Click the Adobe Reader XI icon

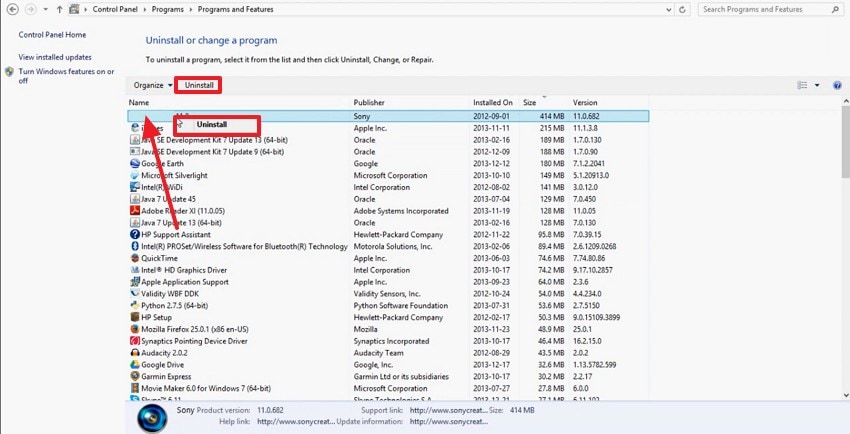(134, 211)
